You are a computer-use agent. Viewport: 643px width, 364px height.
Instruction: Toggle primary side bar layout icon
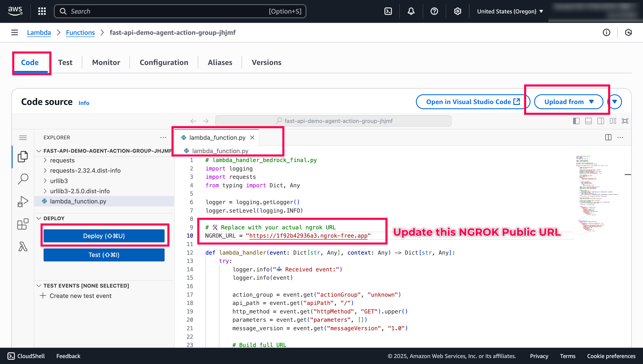[x=576, y=121]
